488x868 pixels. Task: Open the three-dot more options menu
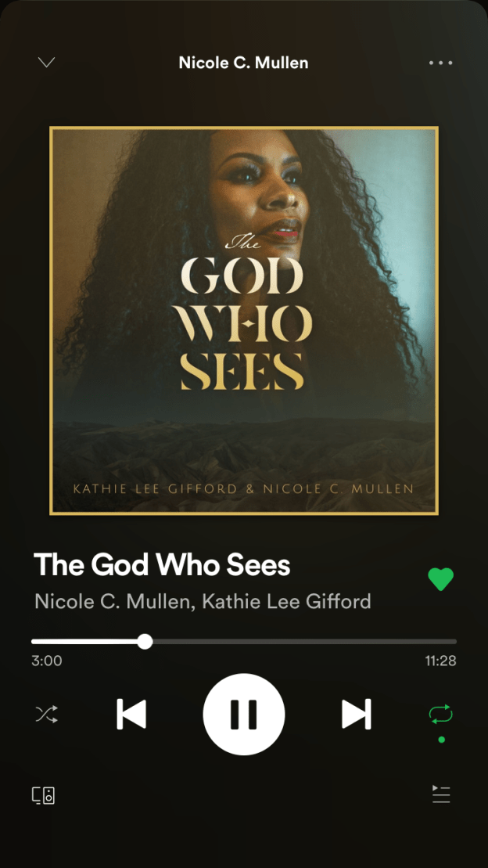(x=441, y=63)
